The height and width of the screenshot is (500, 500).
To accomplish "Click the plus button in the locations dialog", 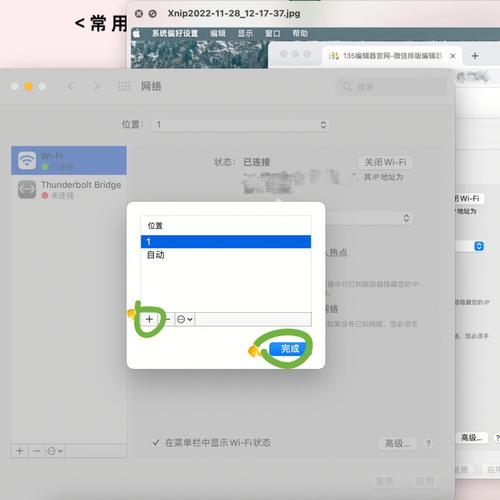I will point(149,319).
